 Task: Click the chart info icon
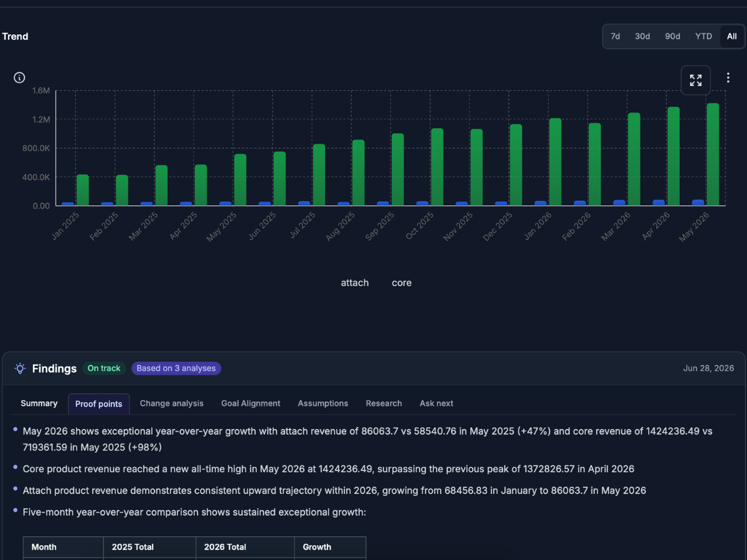tap(19, 78)
